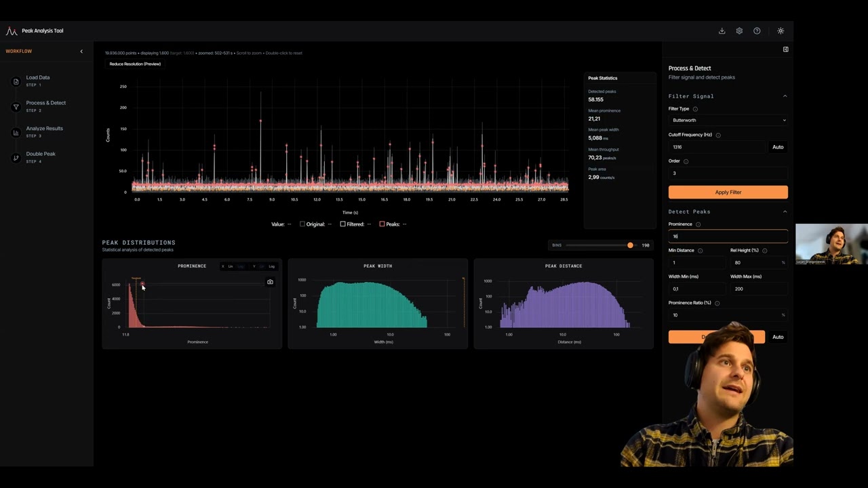Click the Order input field
Image resolution: width=868 pixels, height=488 pixels.
728,174
